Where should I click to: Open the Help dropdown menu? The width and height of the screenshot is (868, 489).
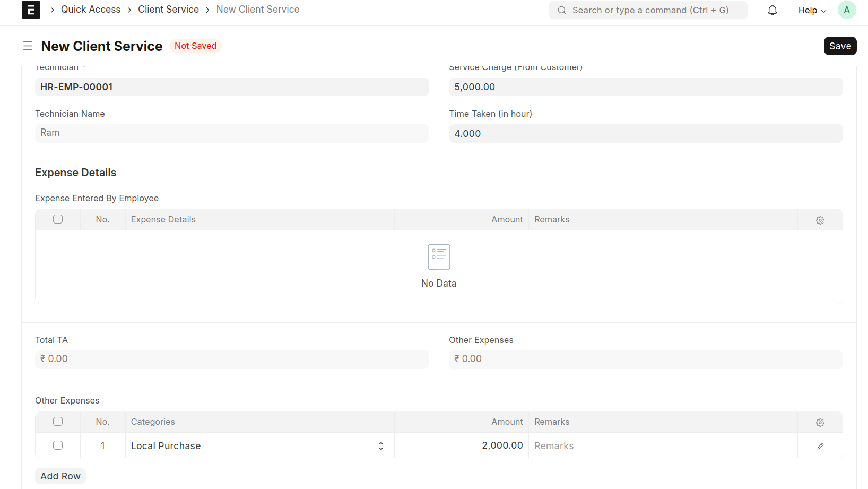pyautogui.click(x=812, y=10)
